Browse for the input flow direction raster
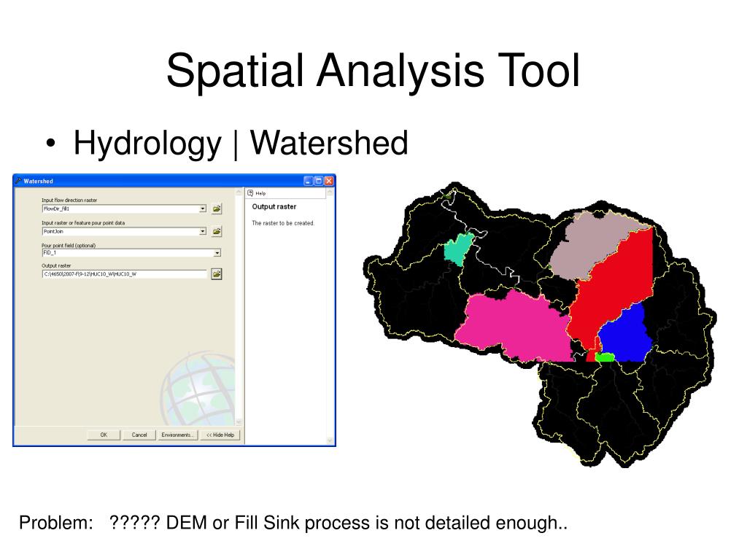The height and width of the screenshot is (560, 747). pos(217,209)
